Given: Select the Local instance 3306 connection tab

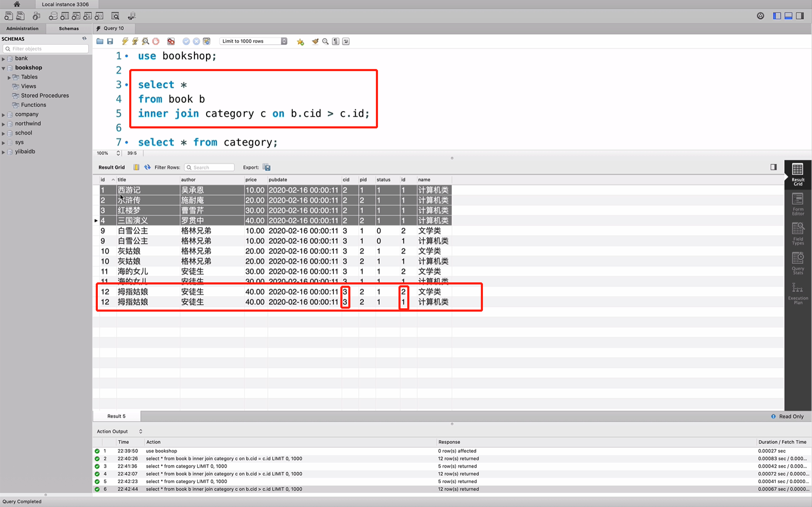Looking at the screenshot, I should tap(65, 4).
